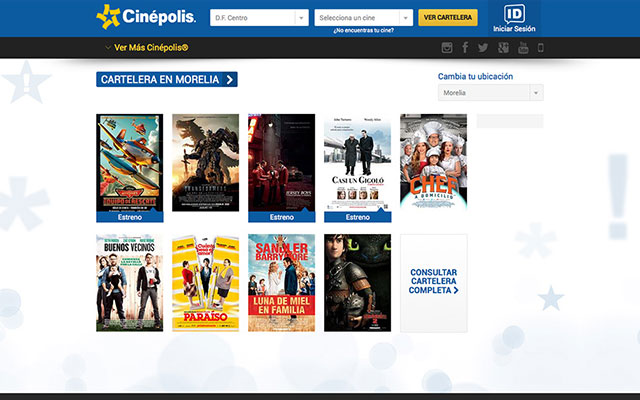Open the Instagram social icon
The width and height of the screenshot is (640, 400).
447,48
